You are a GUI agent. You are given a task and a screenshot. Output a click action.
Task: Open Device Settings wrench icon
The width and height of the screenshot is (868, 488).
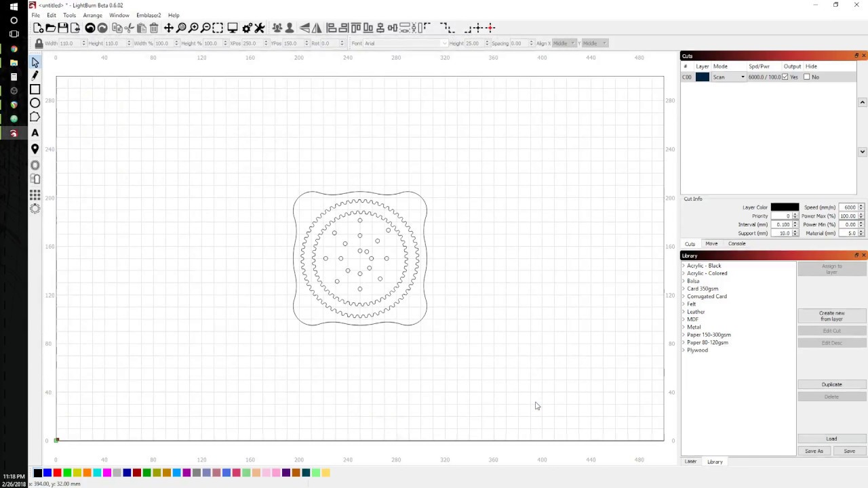259,28
